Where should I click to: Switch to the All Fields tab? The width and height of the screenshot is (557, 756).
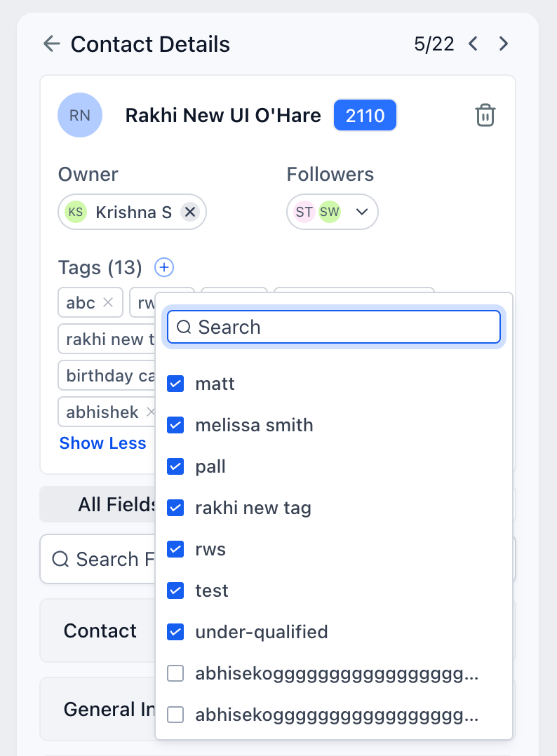[116, 504]
